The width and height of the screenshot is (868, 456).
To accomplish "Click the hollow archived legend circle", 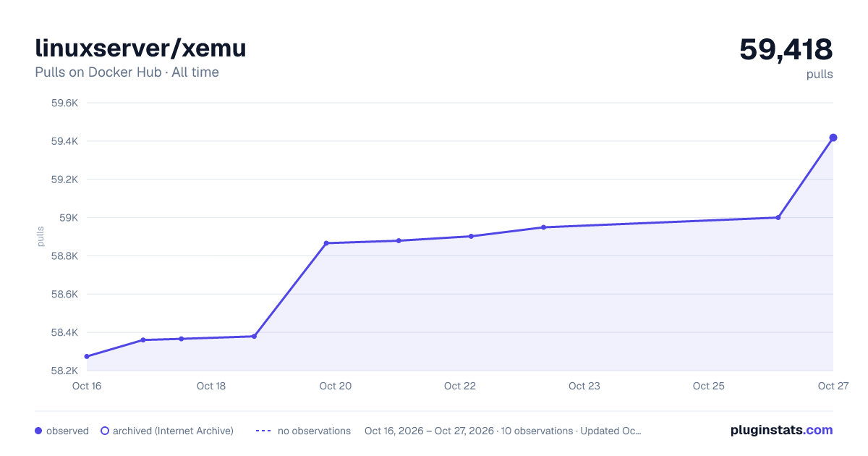I will coord(105,431).
